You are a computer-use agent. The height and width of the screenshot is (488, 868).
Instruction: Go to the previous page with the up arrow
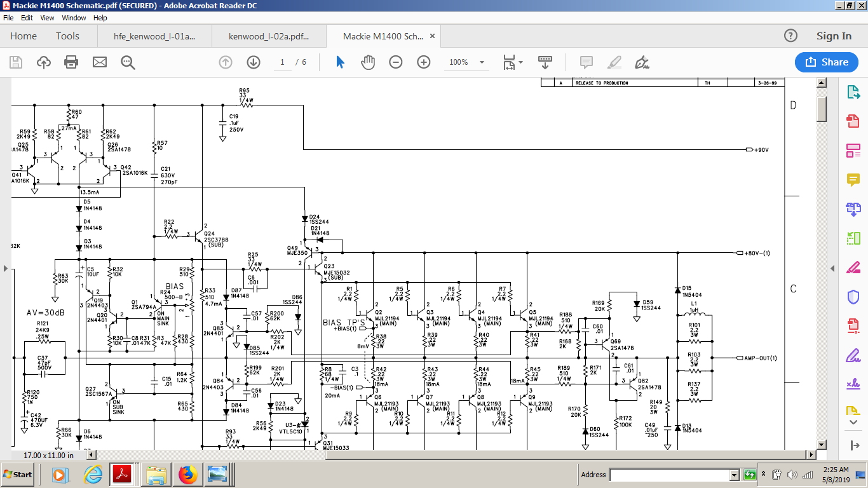click(x=226, y=62)
